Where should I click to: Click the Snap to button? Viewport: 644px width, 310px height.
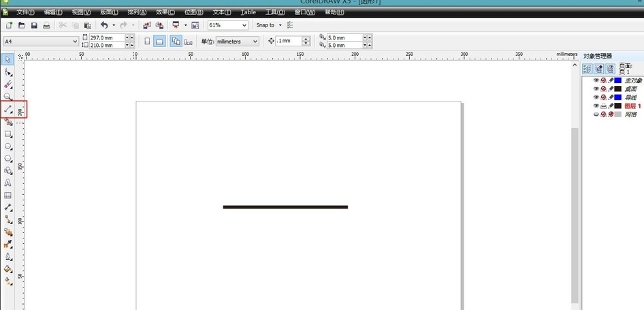[x=269, y=25]
